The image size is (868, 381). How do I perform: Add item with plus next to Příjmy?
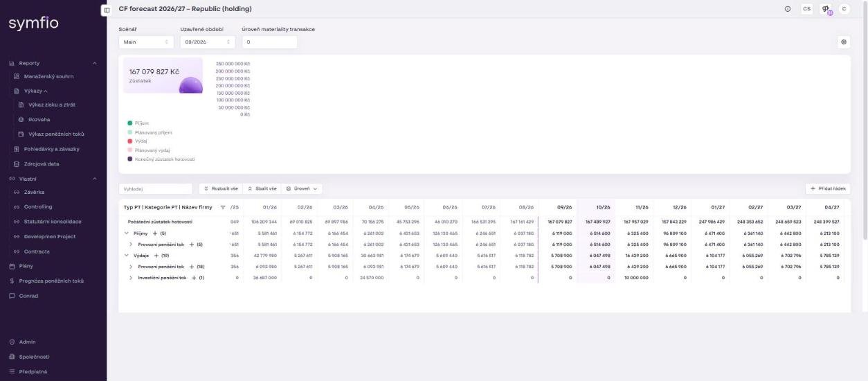[155, 233]
